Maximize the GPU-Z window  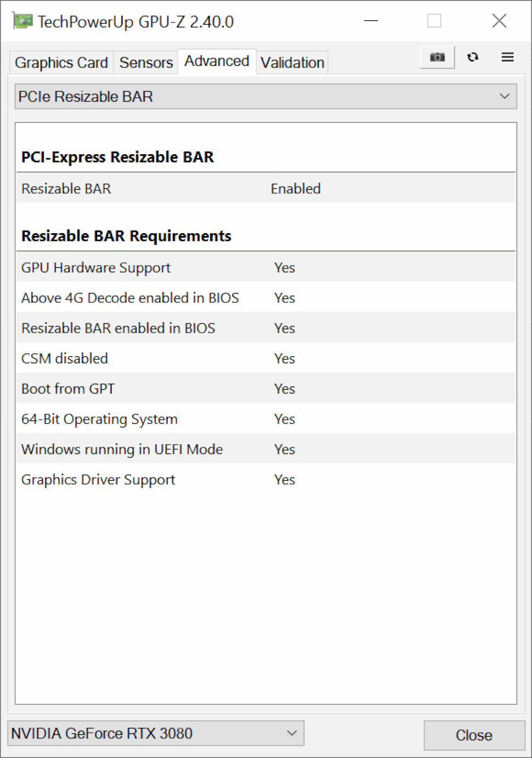434,21
